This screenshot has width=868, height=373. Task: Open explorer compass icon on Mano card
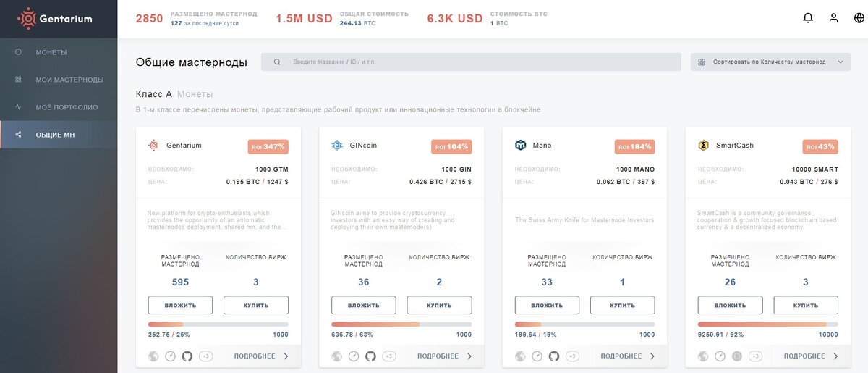click(x=537, y=356)
